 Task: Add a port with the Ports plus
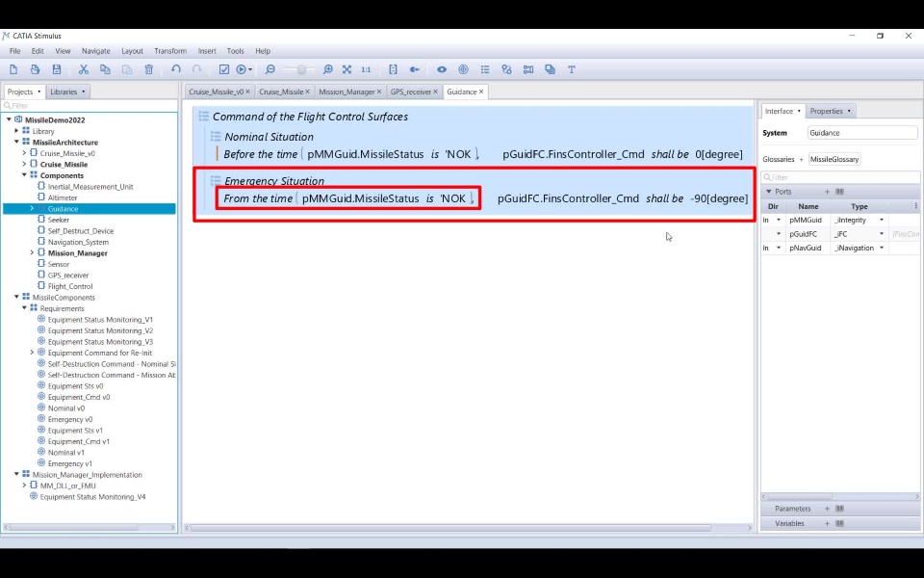click(827, 192)
